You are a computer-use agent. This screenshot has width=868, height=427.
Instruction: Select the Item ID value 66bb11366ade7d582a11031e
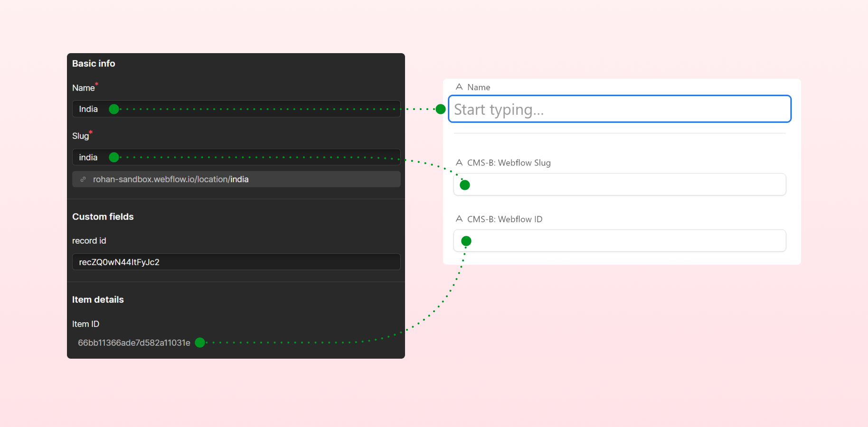click(134, 343)
